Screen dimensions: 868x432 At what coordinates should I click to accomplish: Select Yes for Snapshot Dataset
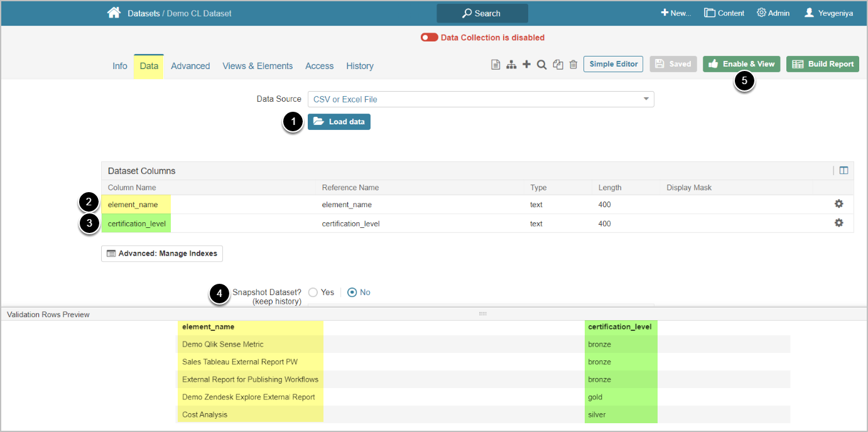tap(313, 292)
